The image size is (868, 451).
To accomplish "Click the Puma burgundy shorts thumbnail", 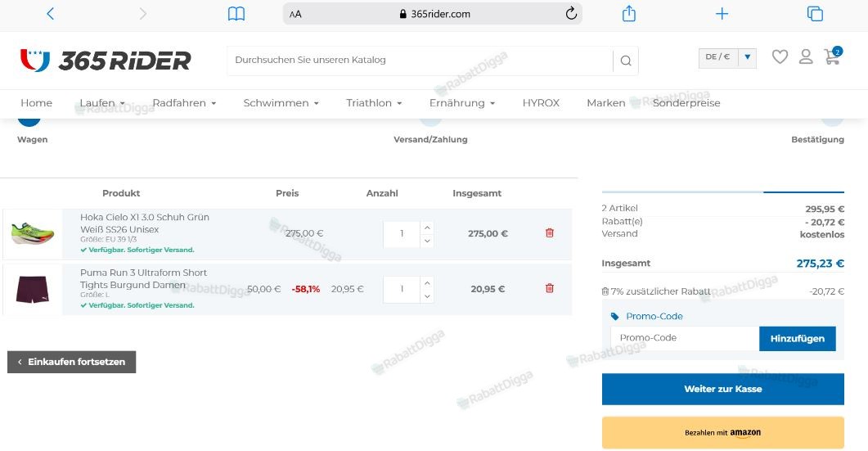I will pos(33,289).
